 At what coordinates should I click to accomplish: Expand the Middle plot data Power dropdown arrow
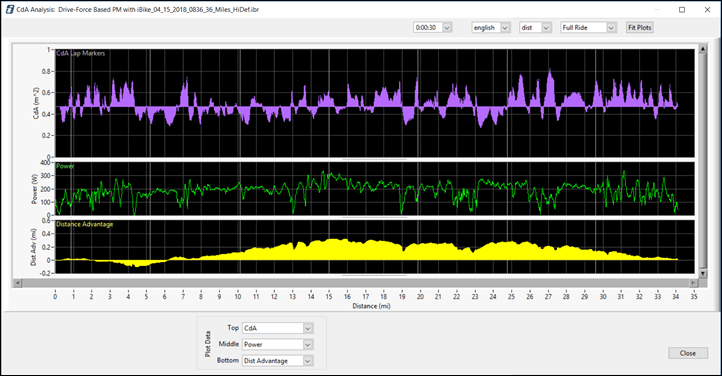[x=308, y=344]
